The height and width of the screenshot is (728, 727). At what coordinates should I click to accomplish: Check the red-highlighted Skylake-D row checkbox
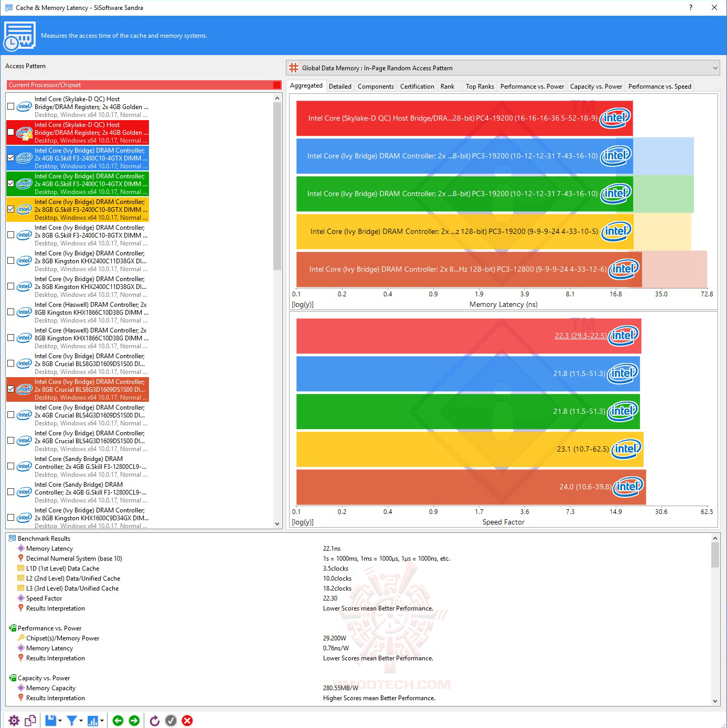click(11, 132)
